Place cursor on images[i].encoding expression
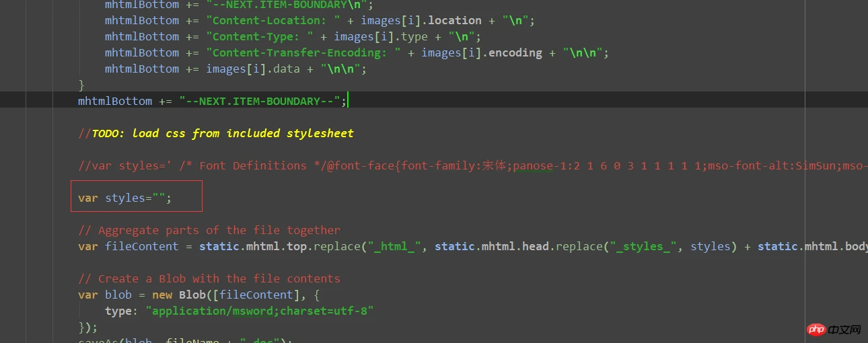Image resolution: width=868 pixels, height=343 pixels. [x=482, y=52]
